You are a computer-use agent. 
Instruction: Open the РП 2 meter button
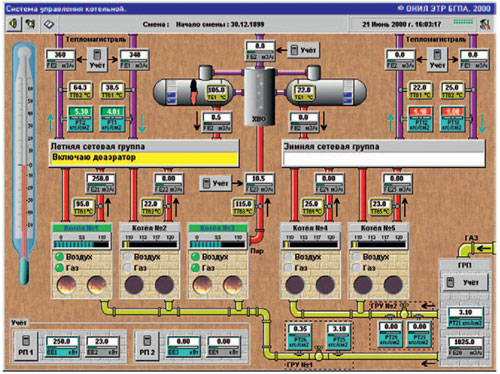click(147, 346)
